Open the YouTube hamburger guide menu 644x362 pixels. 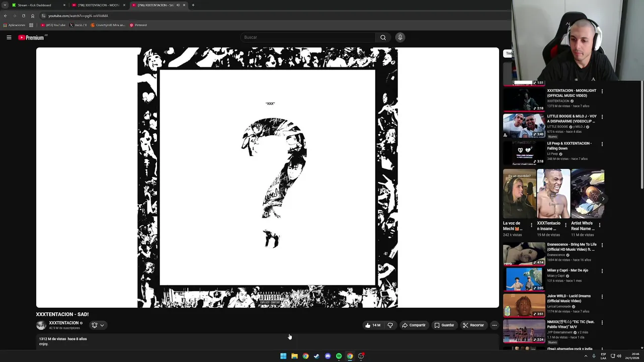point(9,37)
